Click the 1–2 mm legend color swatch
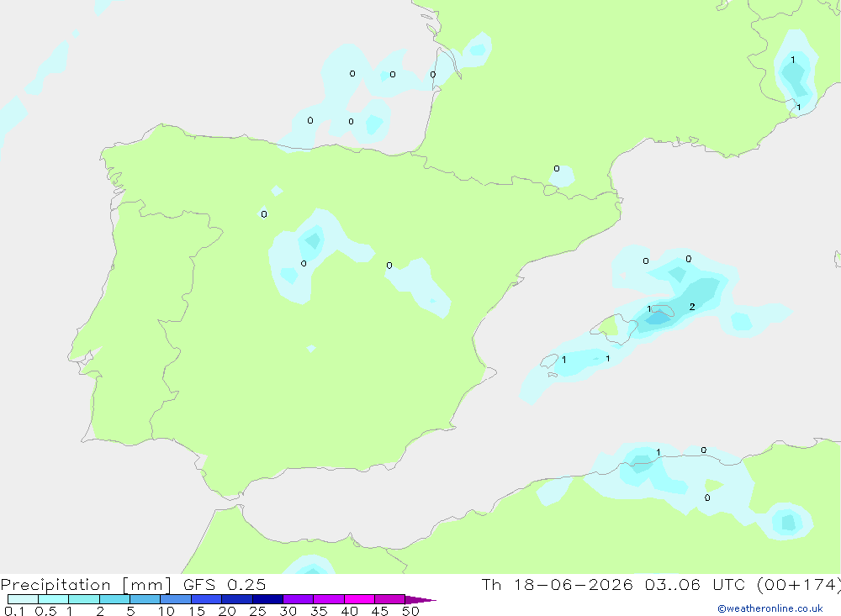 pyautogui.click(x=84, y=599)
